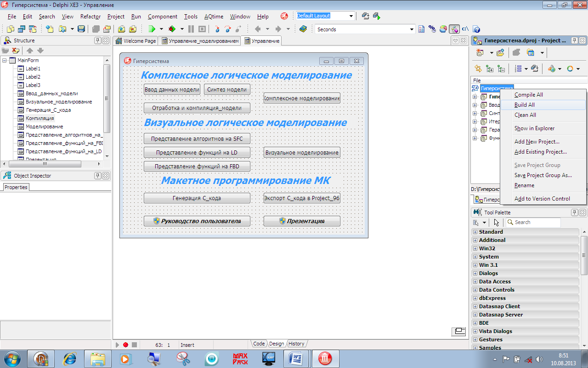Choose Build All from context menu

click(543, 105)
